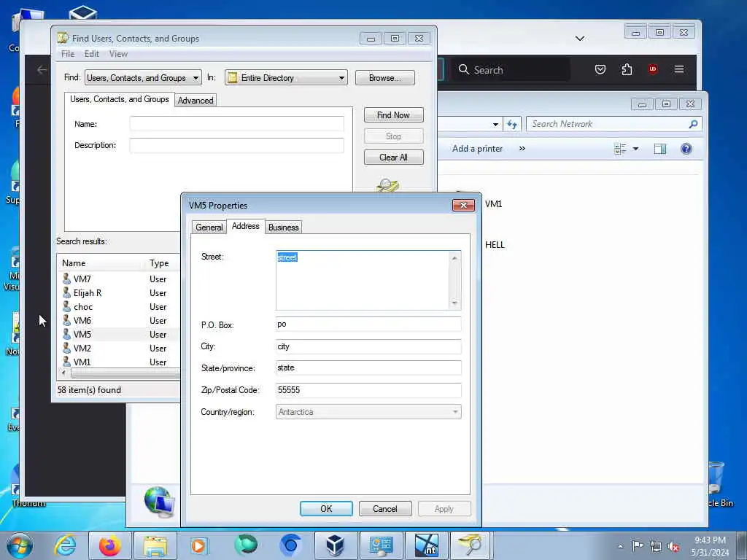Open the Find Users taskbar icon

(471, 545)
